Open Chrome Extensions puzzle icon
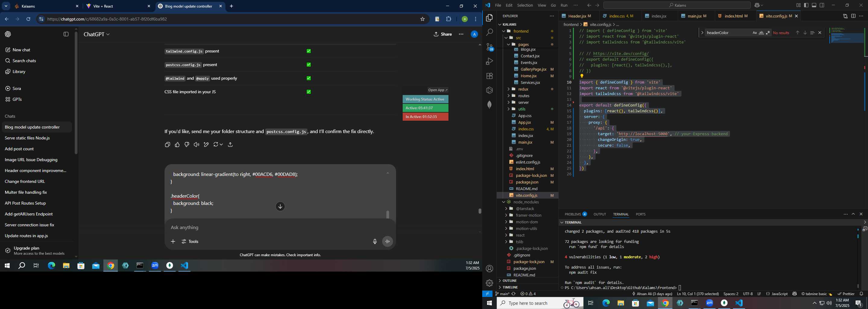This screenshot has height=309, width=868. tap(448, 19)
